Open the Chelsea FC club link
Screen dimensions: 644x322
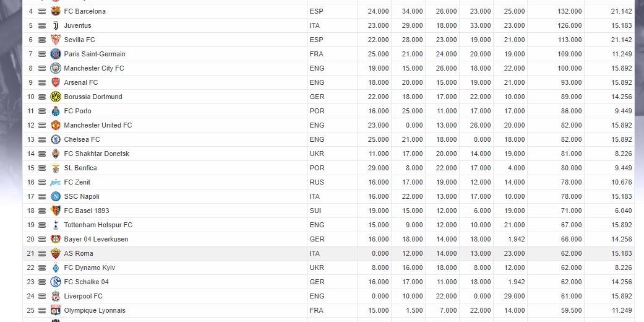pos(82,139)
